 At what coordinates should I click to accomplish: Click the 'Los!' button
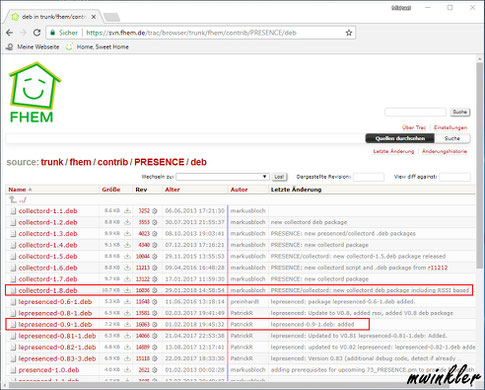pos(279,177)
